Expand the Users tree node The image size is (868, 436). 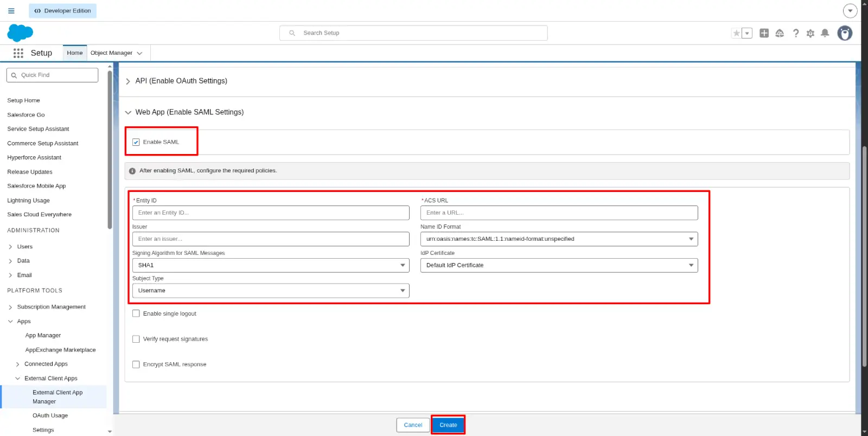[10, 247]
